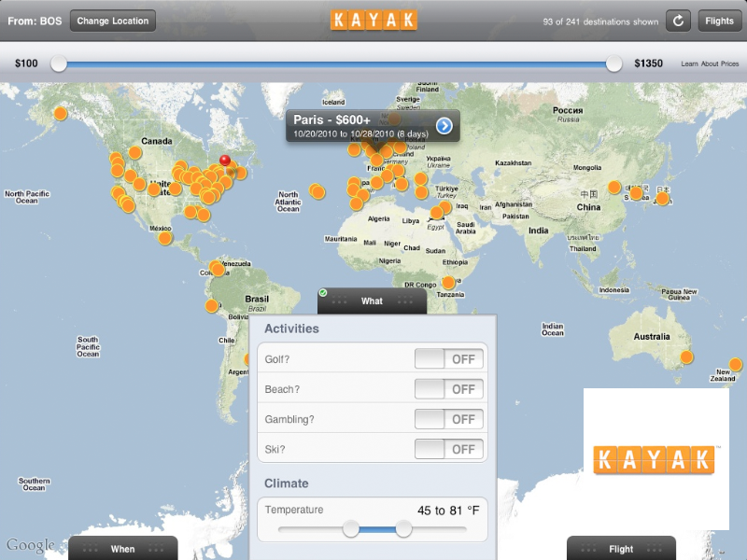Click the "Canada" map label
The height and width of the screenshot is (560, 747).
[157, 141]
